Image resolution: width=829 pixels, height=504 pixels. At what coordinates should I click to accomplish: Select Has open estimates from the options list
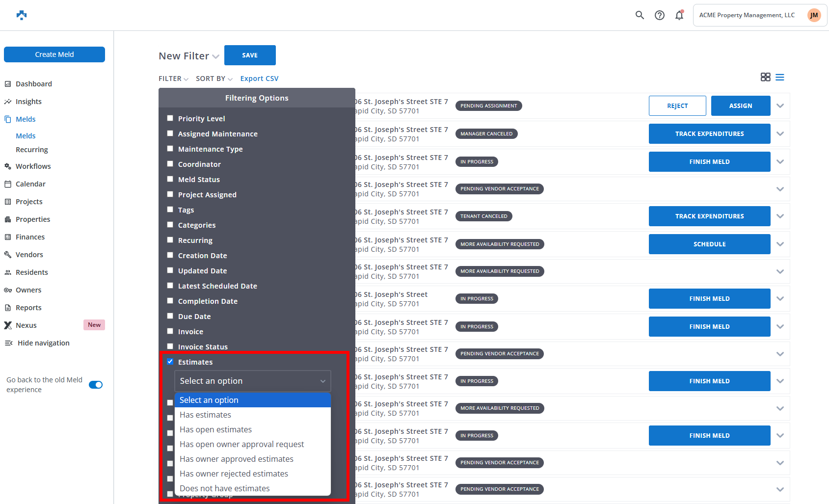tap(215, 429)
